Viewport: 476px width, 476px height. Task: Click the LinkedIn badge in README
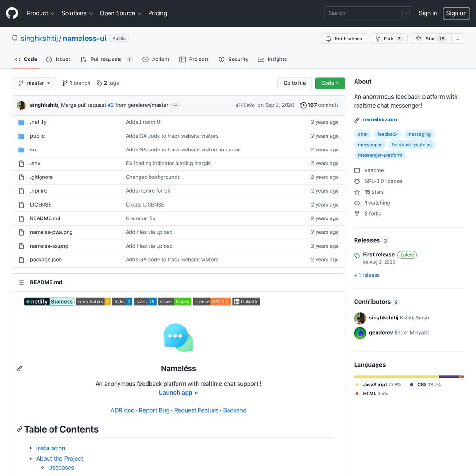246,301
